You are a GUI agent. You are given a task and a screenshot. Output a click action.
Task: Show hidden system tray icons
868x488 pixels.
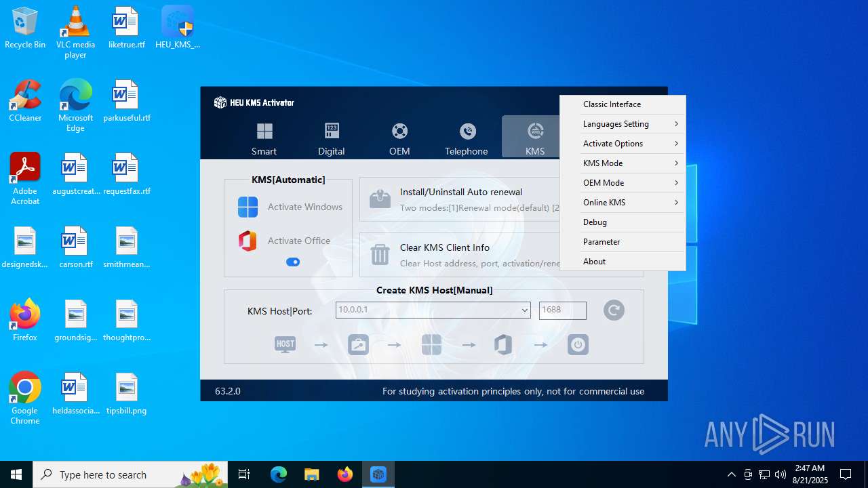[731, 474]
